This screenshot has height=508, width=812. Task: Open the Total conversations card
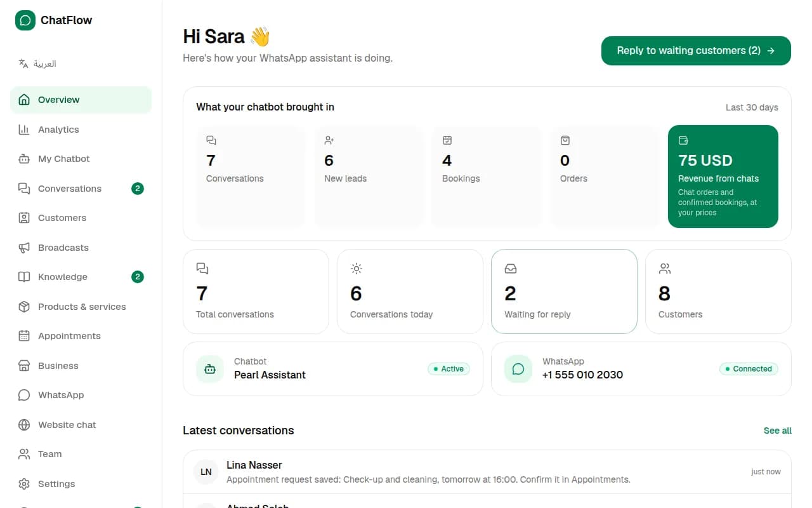click(x=256, y=291)
